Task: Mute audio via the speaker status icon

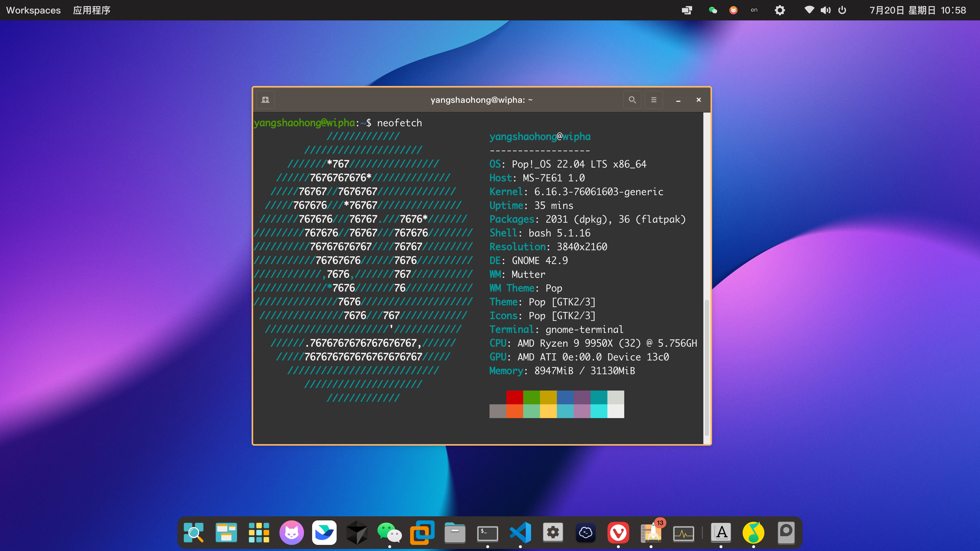Action: 826,10
